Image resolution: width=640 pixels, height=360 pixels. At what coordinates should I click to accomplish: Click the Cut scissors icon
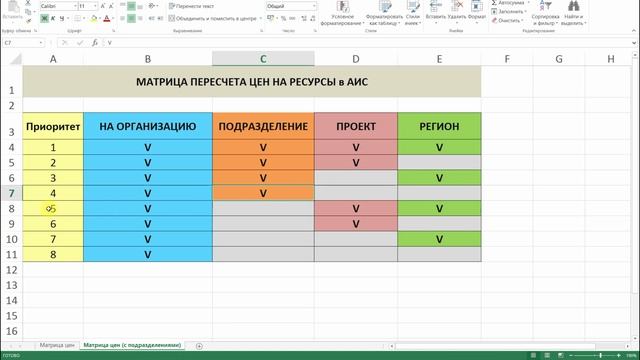[28, 3]
